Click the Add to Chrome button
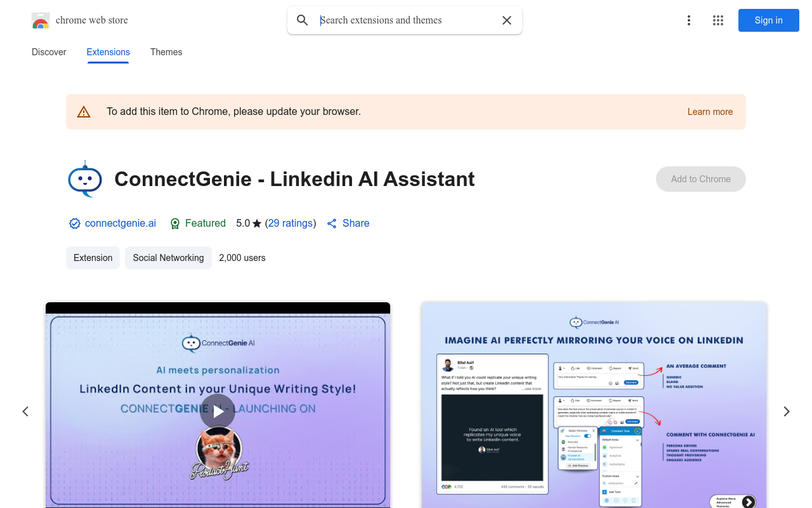This screenshot has width=812, height=508. 701,179
